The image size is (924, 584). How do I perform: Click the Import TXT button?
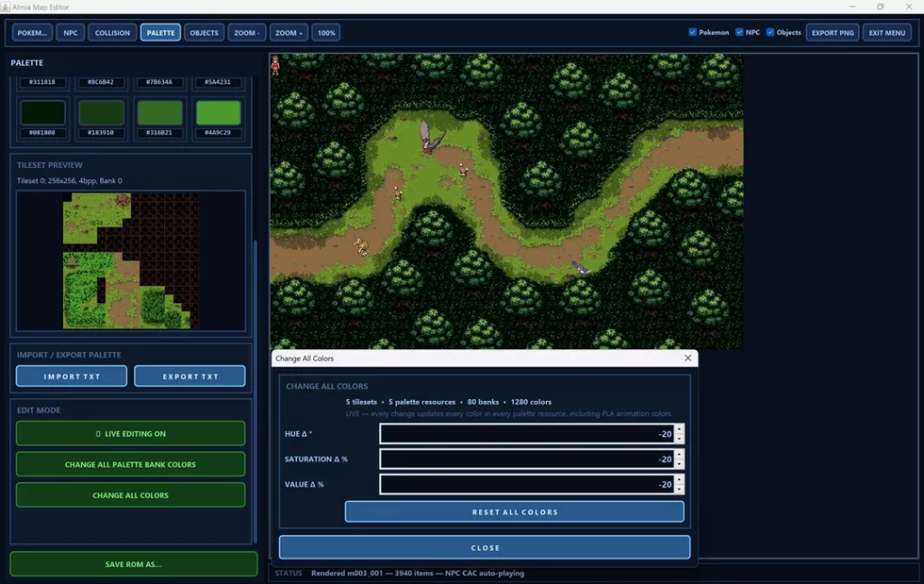pyautogui.click(x=71, y=376)
